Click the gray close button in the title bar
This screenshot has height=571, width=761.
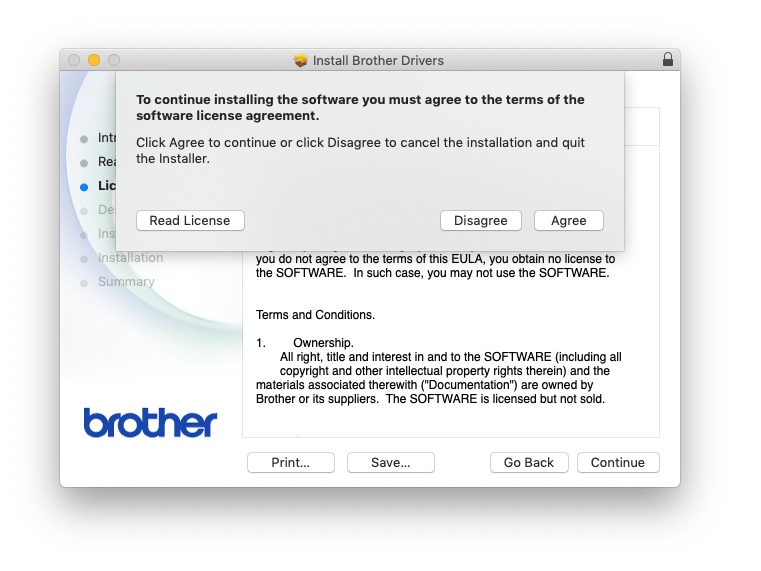[74, 60]
